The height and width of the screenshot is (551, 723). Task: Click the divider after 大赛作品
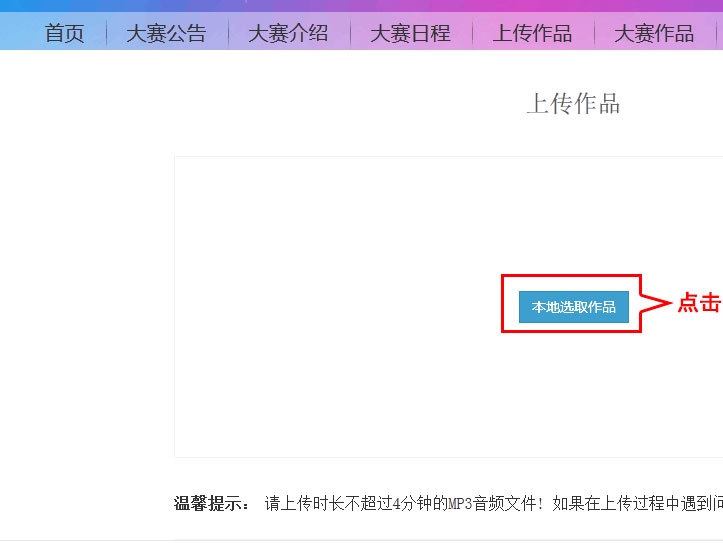(716, 33)
